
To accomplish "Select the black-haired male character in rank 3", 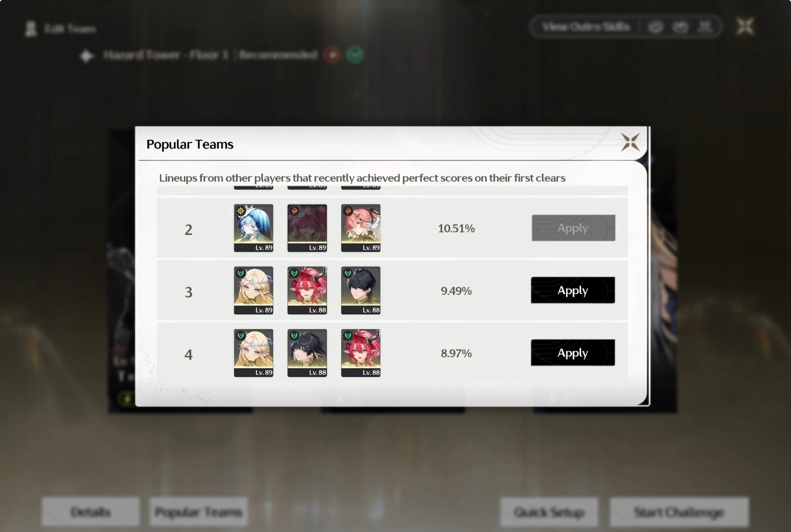I will [x=361, y=290].
